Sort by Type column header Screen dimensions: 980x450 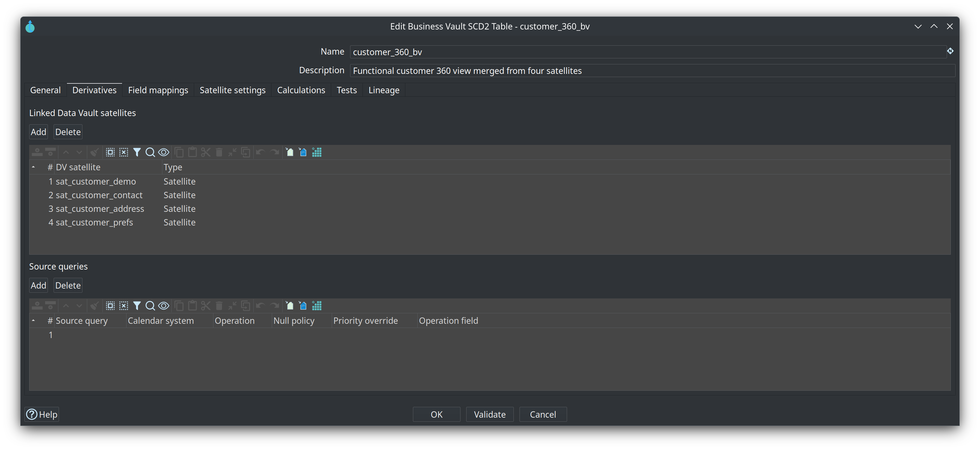(556, 167)
